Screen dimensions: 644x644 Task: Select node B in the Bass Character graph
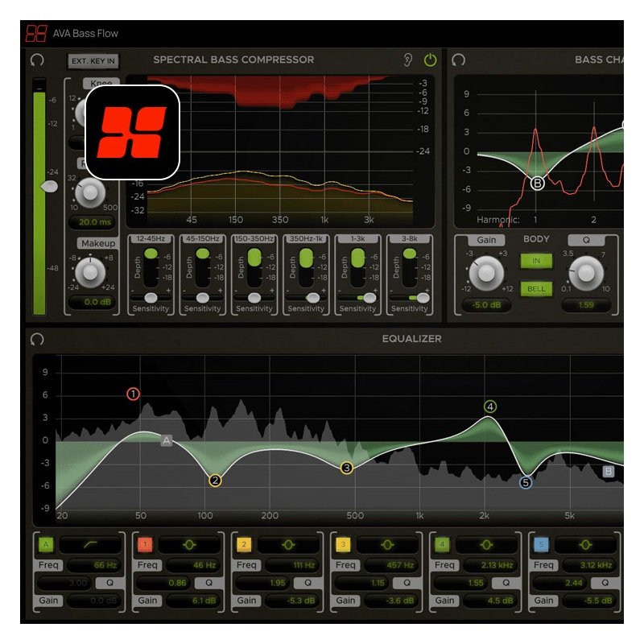click(537, 184)
